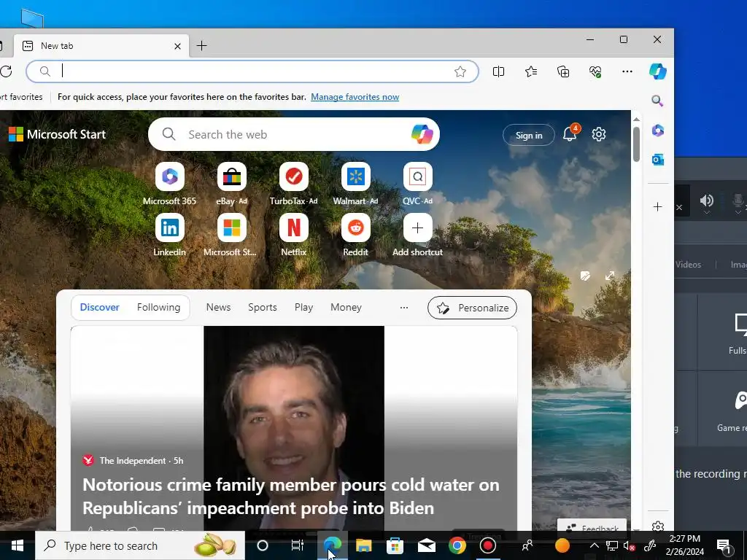The width and height of the screenshot is (747, 560).
Task: Launch Copilot from the Edge toolbar
Action: [x=658, y=71]
